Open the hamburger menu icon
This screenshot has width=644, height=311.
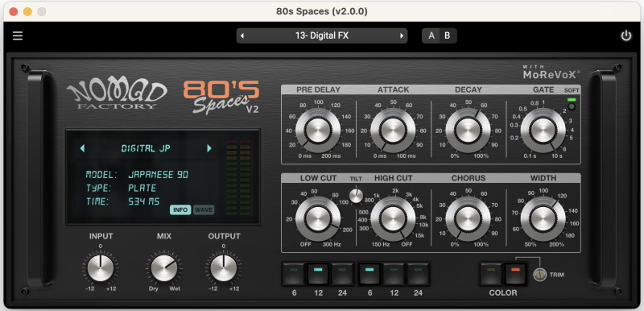(18, 35)
